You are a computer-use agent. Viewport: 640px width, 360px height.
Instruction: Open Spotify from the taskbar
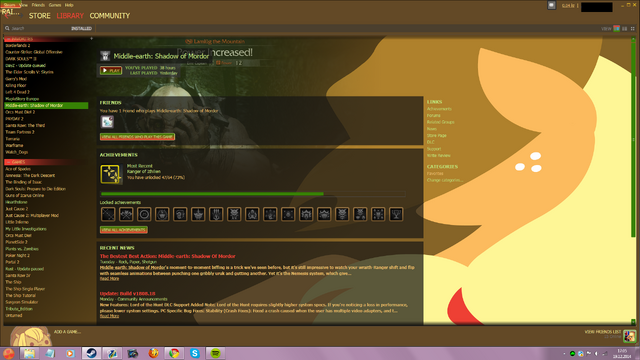click(216, 353)
